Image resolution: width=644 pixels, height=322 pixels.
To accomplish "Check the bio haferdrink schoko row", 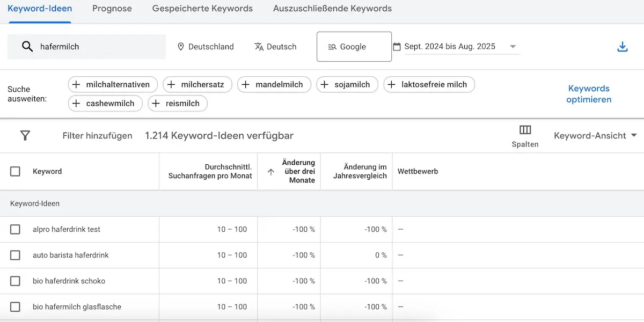I will 15,281.
